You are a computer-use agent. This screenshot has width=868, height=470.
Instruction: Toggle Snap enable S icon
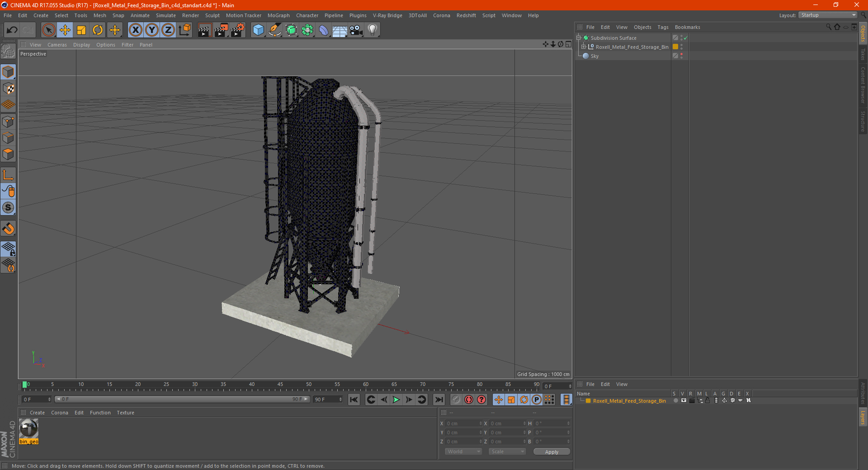point(8,208)
